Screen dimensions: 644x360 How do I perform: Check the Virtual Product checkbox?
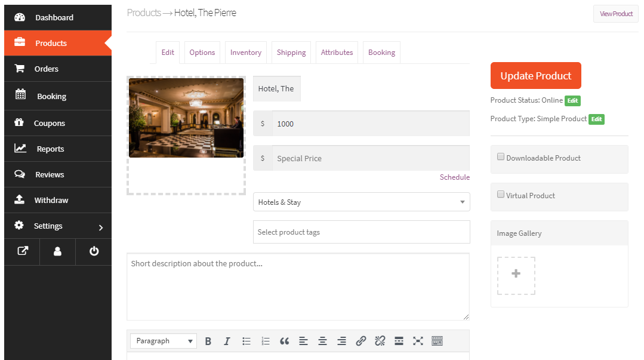[x=501, y=195]
